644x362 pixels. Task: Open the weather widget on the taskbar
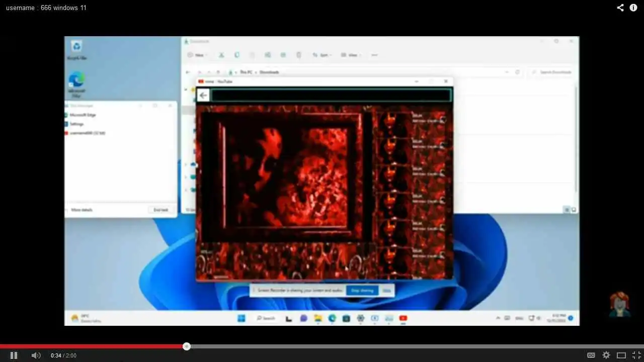tap(86, 318)
